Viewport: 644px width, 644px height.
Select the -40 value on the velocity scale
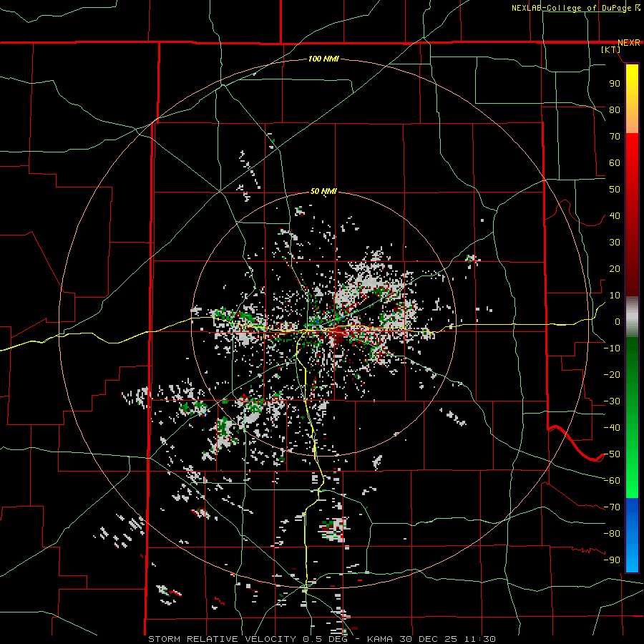pos(612,428)
